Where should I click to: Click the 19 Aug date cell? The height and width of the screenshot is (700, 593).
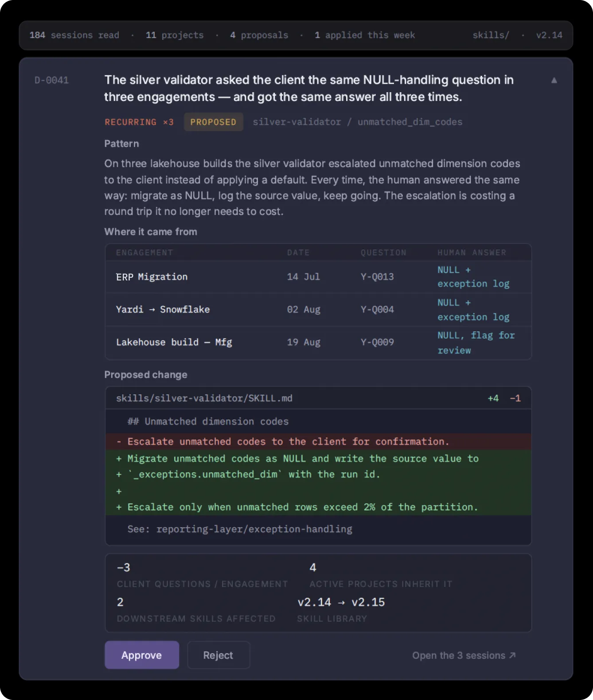pyautogui.click(x=304, y=342)
